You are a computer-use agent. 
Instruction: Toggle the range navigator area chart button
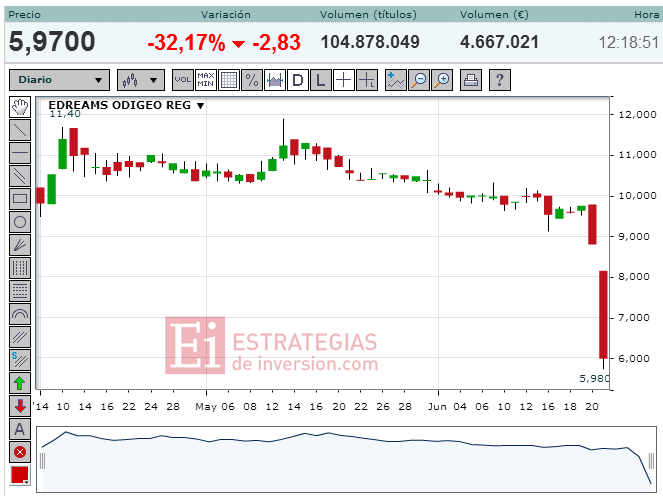pos(275,80)
